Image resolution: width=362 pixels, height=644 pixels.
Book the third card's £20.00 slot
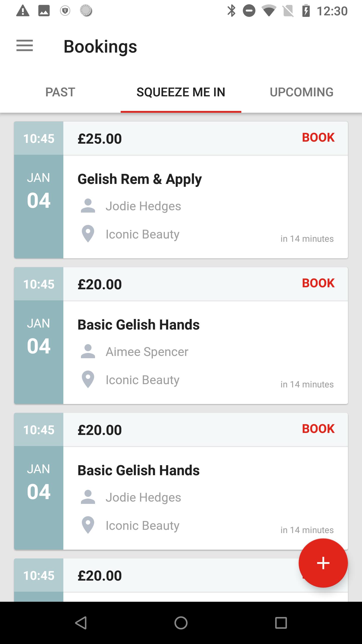click(x=318, y=429)
